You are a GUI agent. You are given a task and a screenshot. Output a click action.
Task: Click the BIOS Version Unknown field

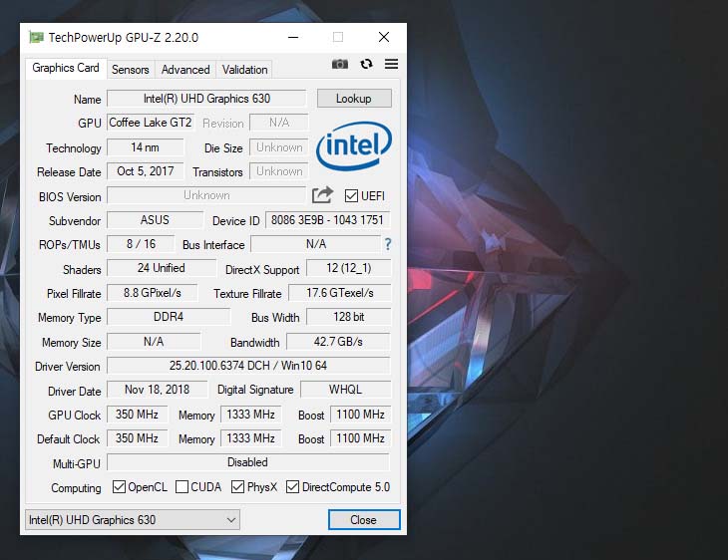tap(206, 195)
